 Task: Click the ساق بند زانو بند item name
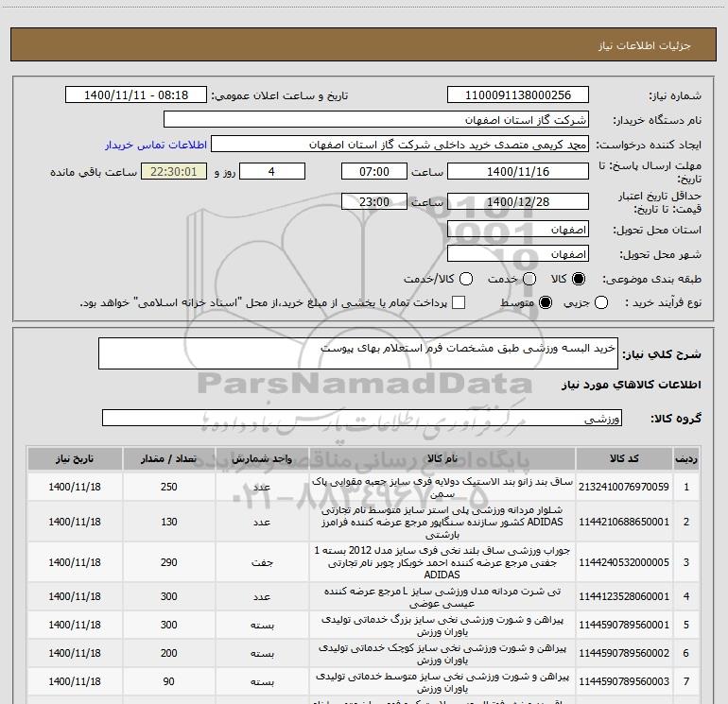(442, 488)
